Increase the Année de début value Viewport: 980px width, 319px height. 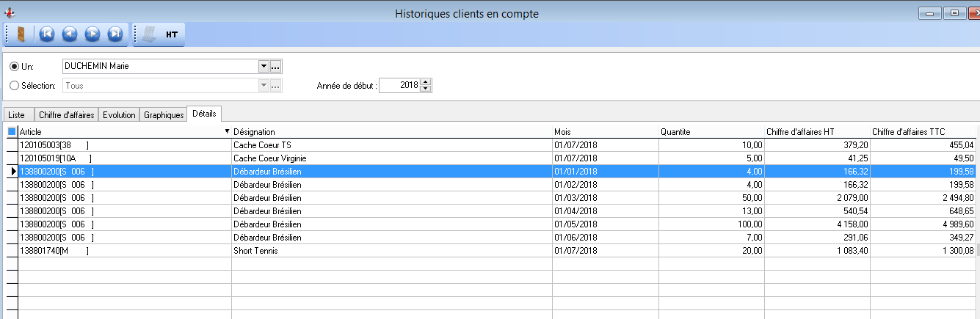click(x=427, y=81)
